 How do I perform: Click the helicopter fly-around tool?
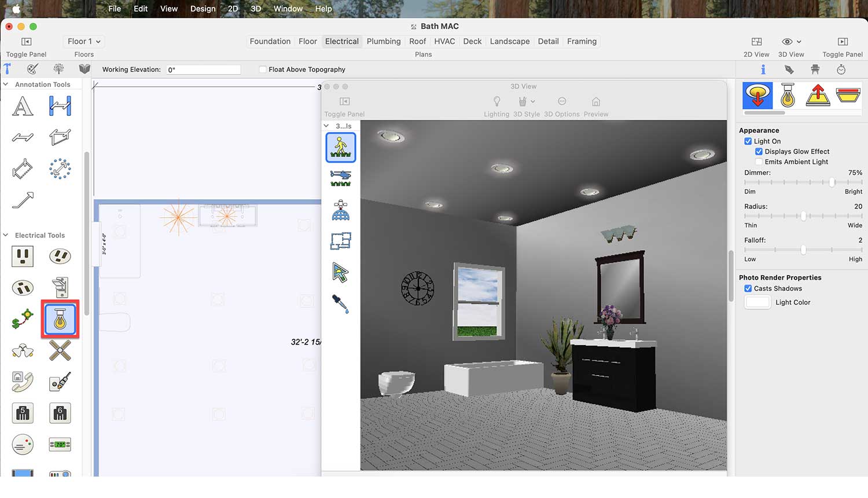click(340, 178)
